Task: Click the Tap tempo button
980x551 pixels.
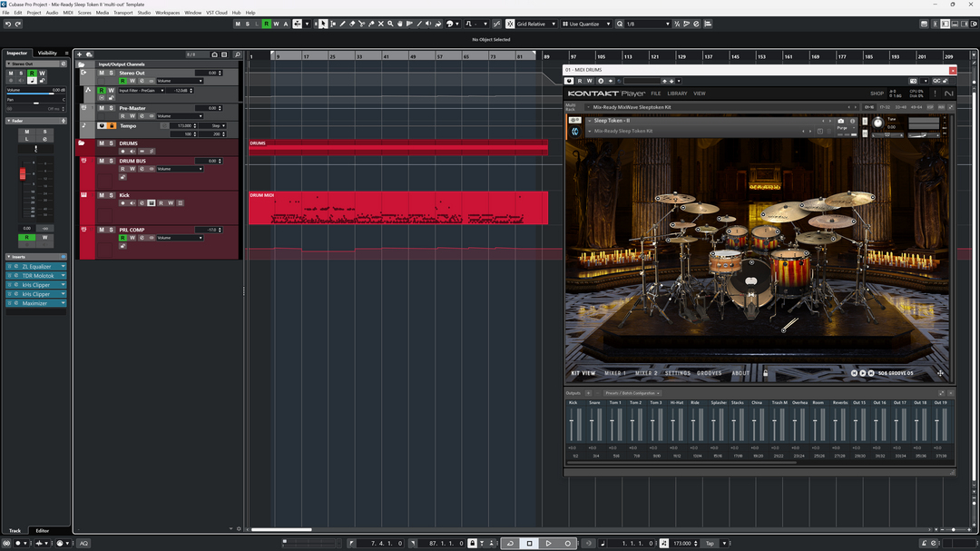Action: [710, 543]
